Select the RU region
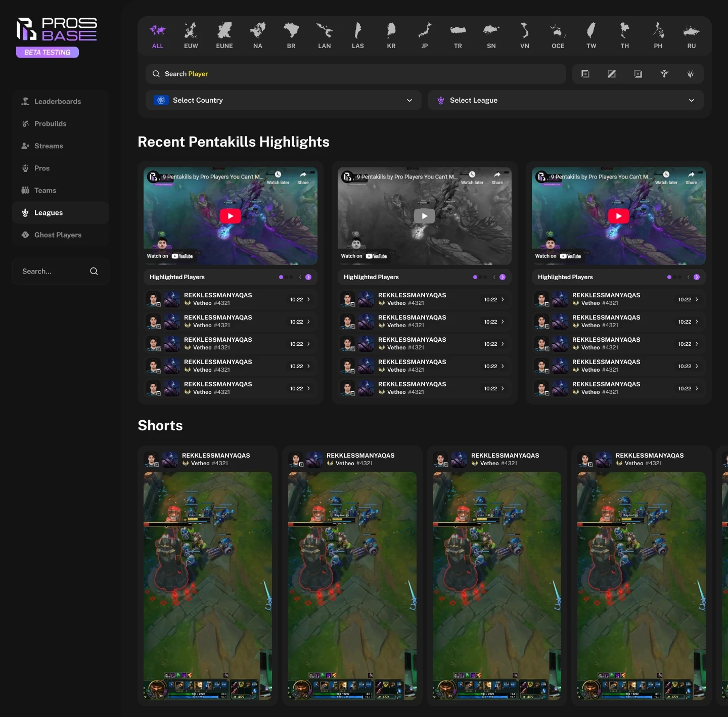Viewport: 728px width, 717px height. tap(692, 36)
